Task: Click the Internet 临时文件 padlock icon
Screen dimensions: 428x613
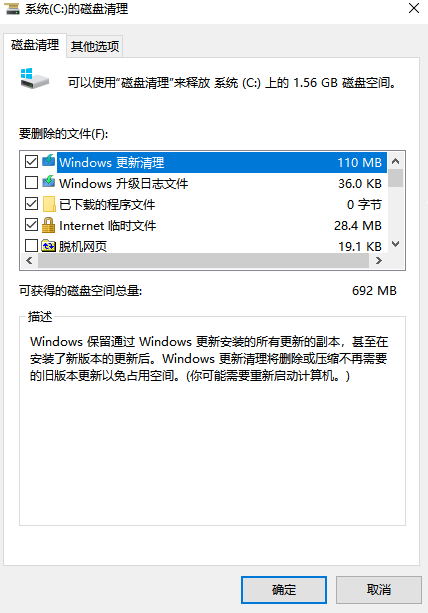Action: (48, 225)
